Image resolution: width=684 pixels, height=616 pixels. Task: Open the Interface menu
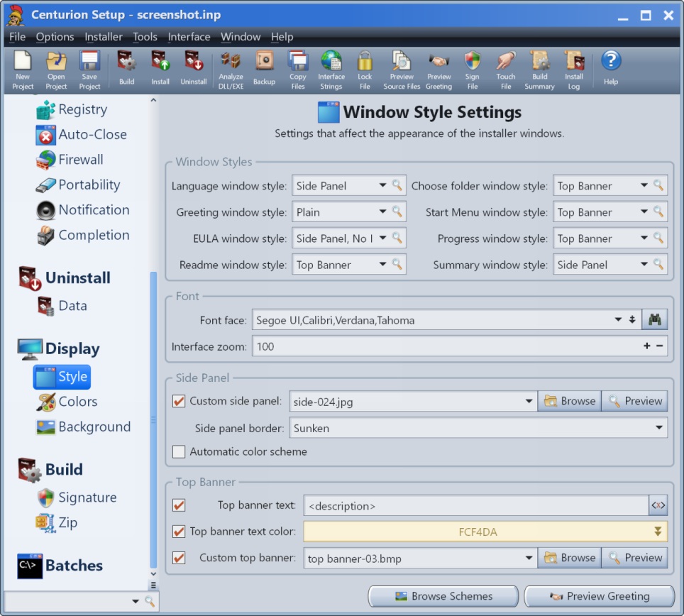(x=189, y=37)
